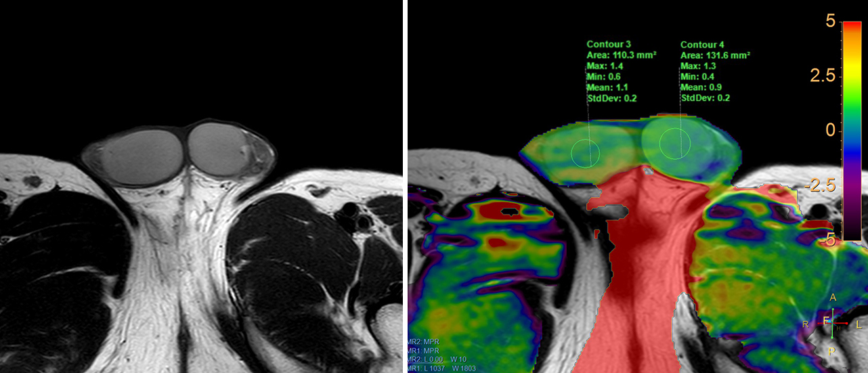
Task: Click the 'A' anterior orientation label
Action: 833,298
